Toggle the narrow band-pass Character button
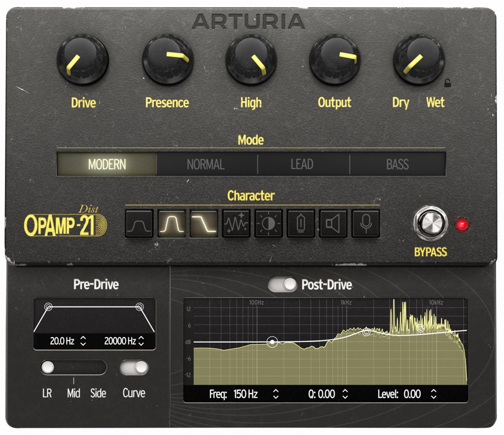The height and width of the screenshot is (435, 504). point(172,223)
